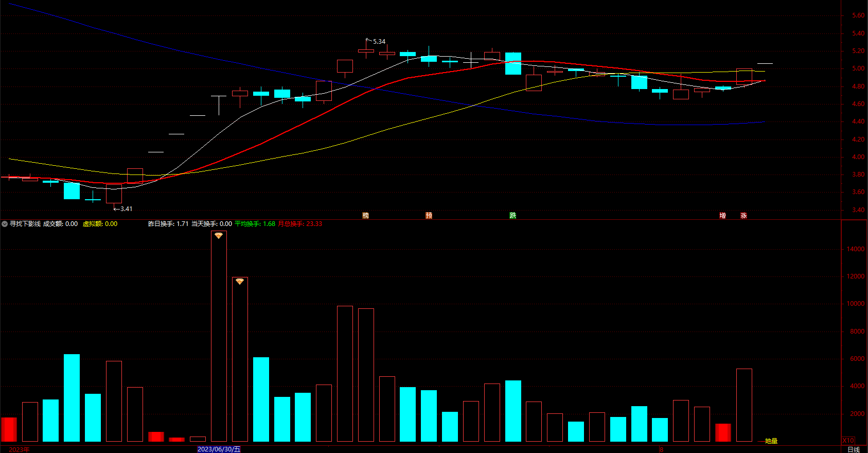Viewport: 868px width, 453px height.
Task: Click the green 跌 event marker
Action: pyautogui.click(x=513, y=216)
